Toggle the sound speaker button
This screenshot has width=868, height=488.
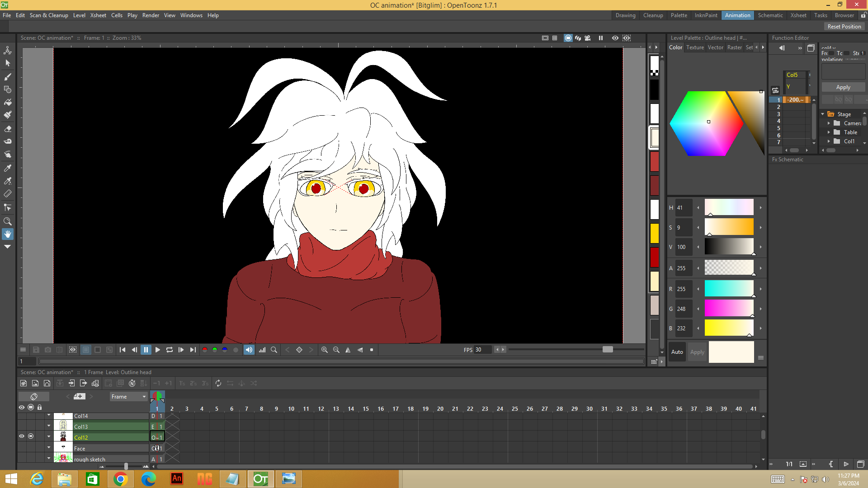point(249,350)
